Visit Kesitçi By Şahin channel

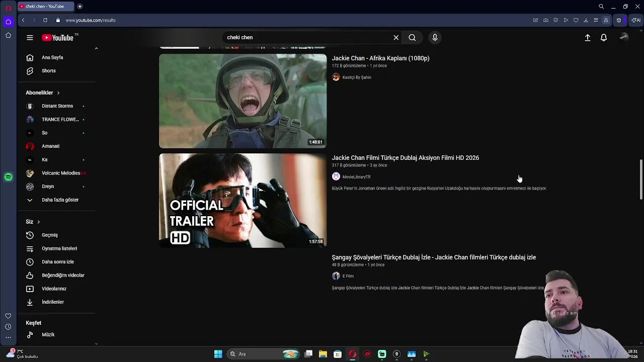356,77
